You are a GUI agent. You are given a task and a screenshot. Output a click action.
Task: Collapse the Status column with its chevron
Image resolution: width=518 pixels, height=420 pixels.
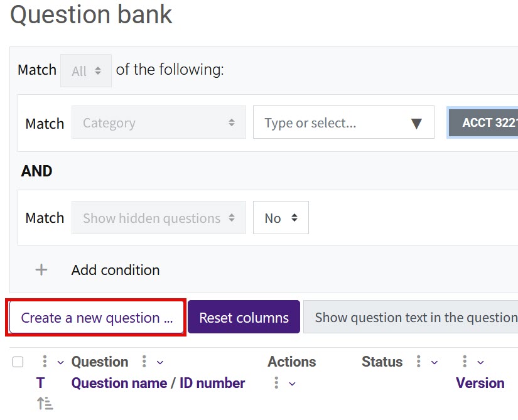coord(433,362)
